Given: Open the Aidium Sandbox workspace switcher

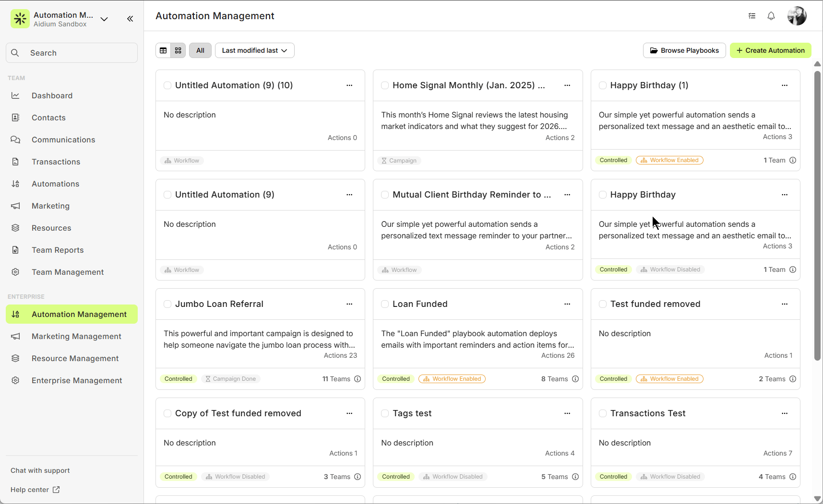Looking at the screenshot, I should pos(104,19).
